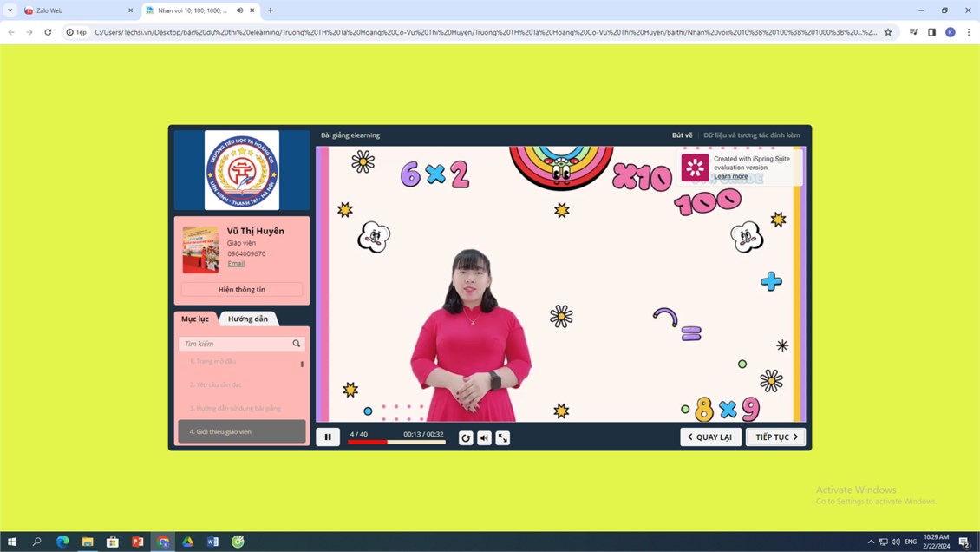The height and width of the screenshot is (552, 980).
Task: Click the red slide progress bar
Action: point(396,442)
